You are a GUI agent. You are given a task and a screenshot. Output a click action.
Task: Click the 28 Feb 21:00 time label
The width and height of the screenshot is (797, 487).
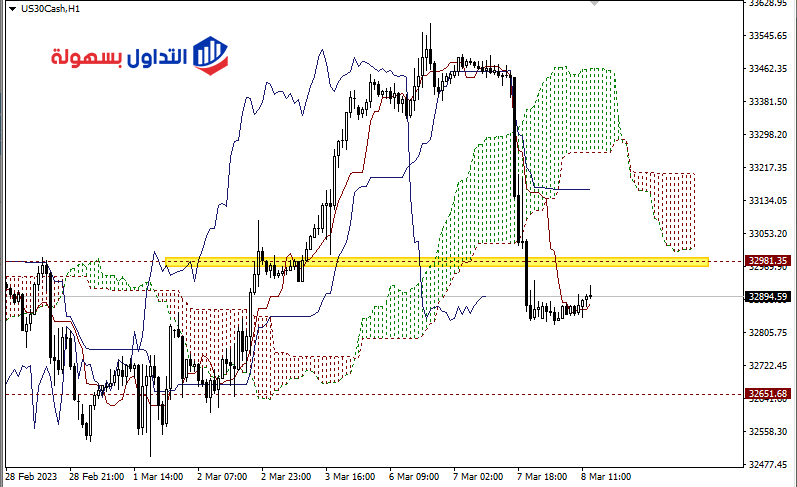[x=97, y=477]
